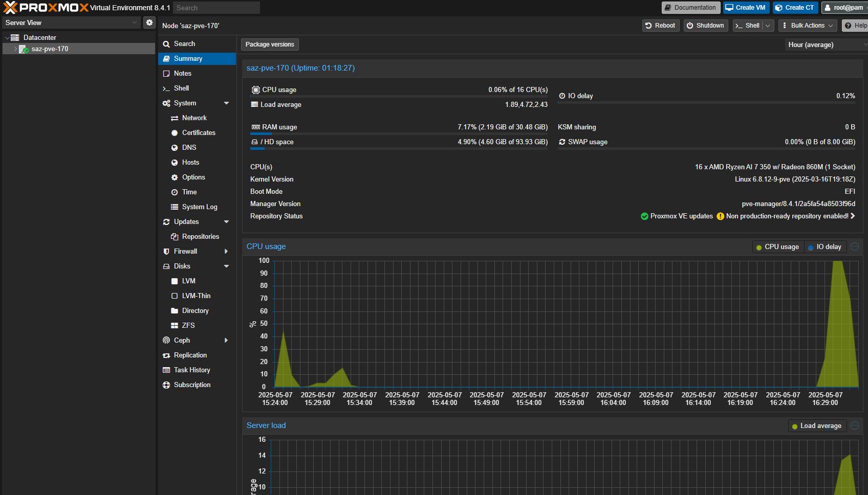Click the Task History icon
The height and width of the screenshot is (495, 868).
click(166, 370)
